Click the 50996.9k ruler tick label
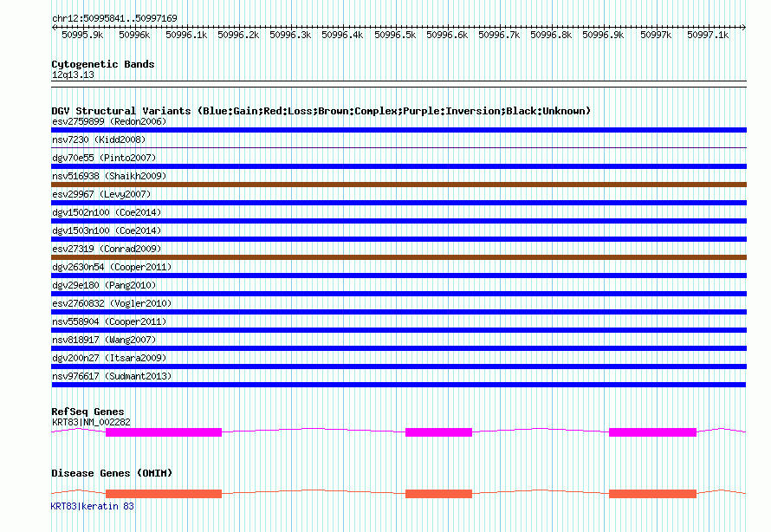Viewport: 771px width, 532px height. click(603, 35)
